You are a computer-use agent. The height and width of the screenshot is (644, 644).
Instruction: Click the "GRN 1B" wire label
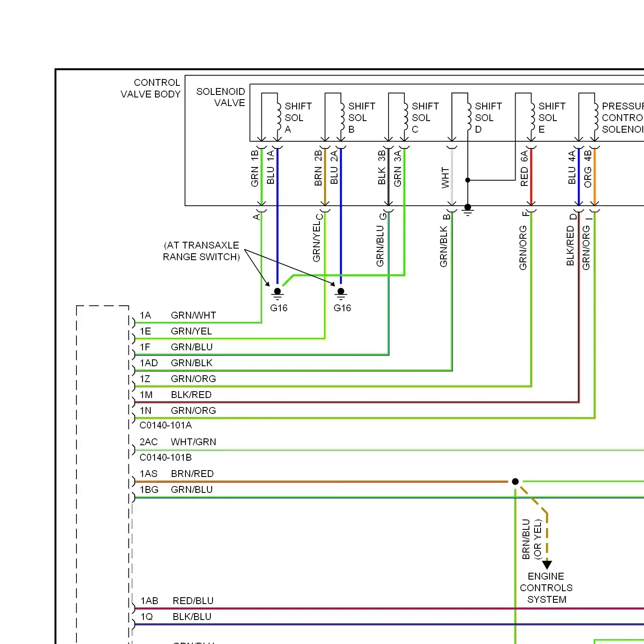point(255,168)
